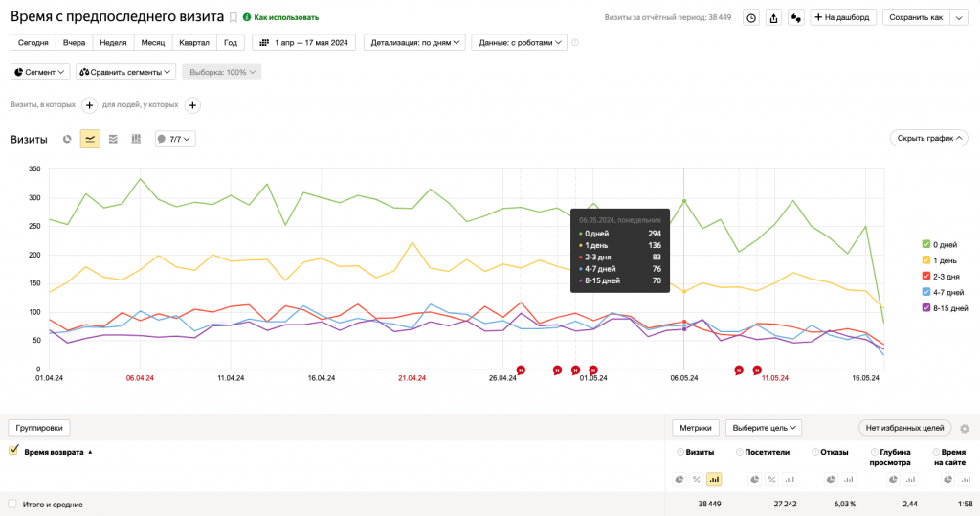Export the report with the share icon
The image size is (980, 516).
point(773,17)
